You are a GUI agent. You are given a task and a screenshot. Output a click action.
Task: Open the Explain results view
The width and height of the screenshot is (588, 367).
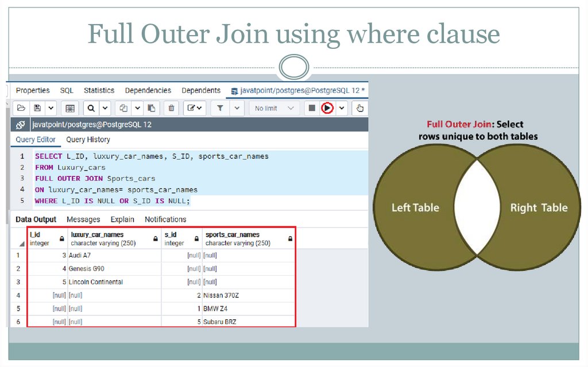[x=122, y=219]
